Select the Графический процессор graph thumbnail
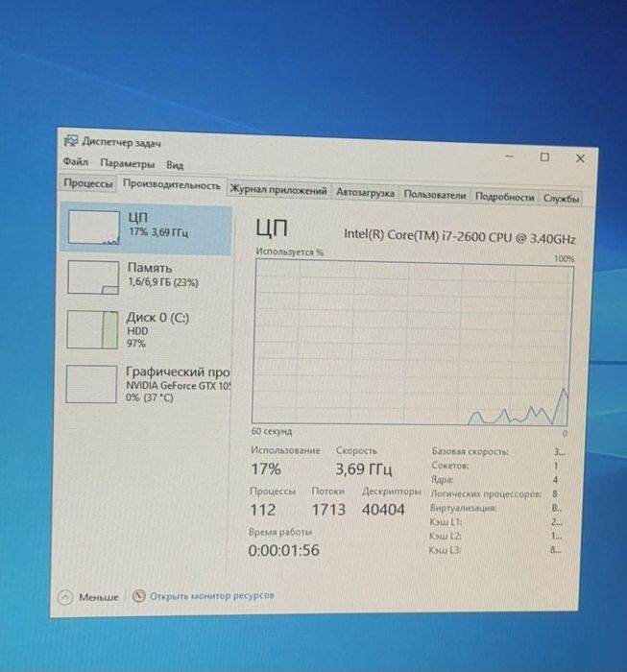Image resolution: width=627 pixels, height=672 pixels. click(x=91, y=384)
